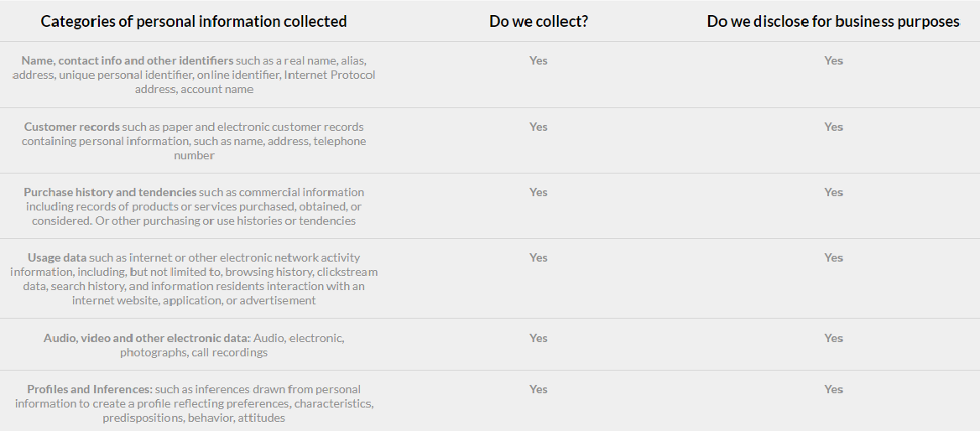Select collect 'Yes' in Usage data row
This screenshot has width=980, height=431.
coord(539,257)
